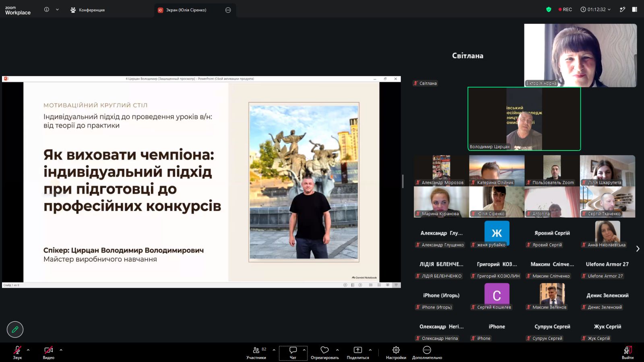Expand audio options arrow next to Звук

(28, 350)
